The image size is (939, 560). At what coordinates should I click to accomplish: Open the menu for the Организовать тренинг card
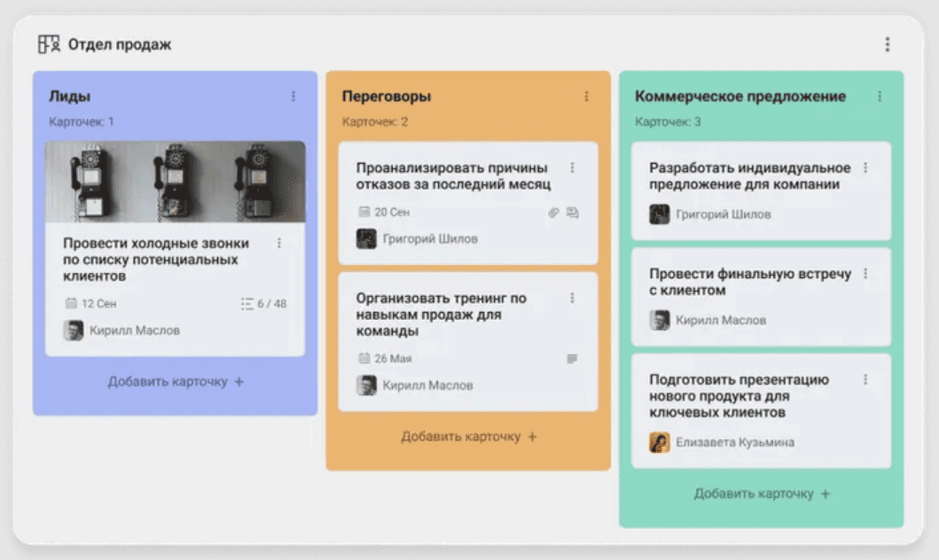pyautogui.click(x=572, y=298)
